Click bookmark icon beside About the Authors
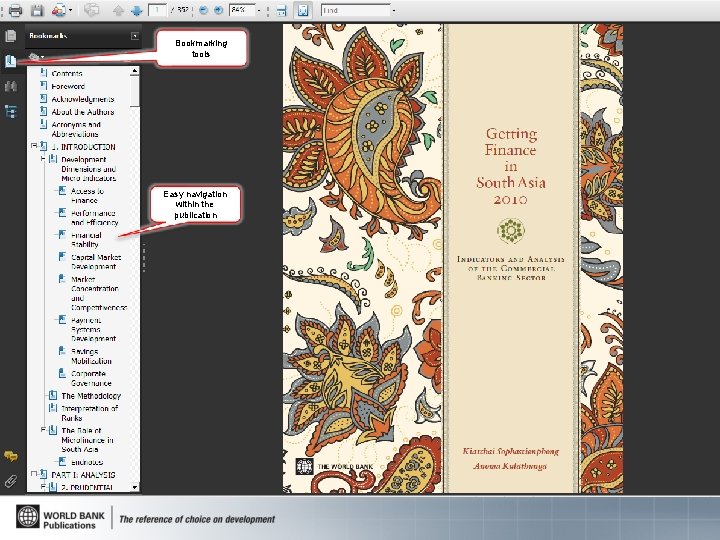 coord(44,111)
